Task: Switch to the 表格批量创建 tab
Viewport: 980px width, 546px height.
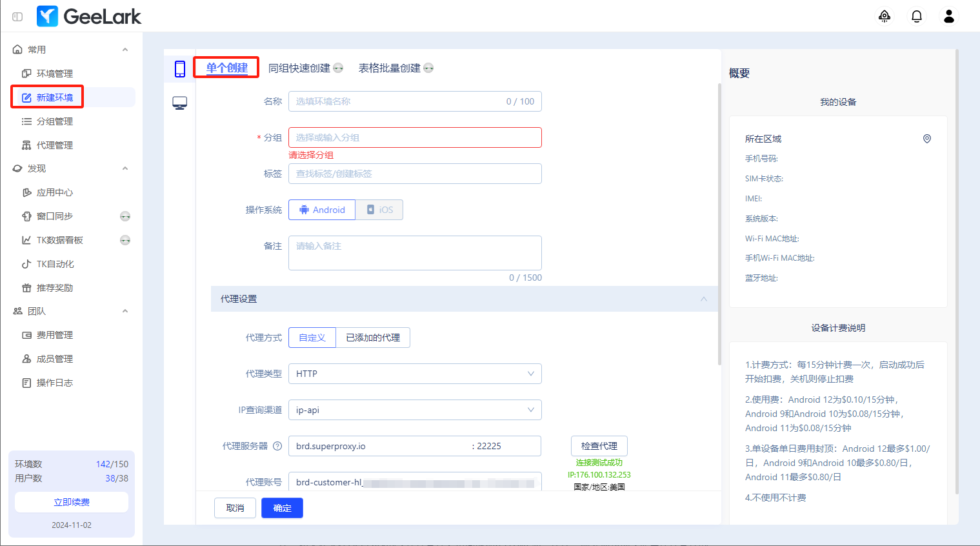Action: 390,68
